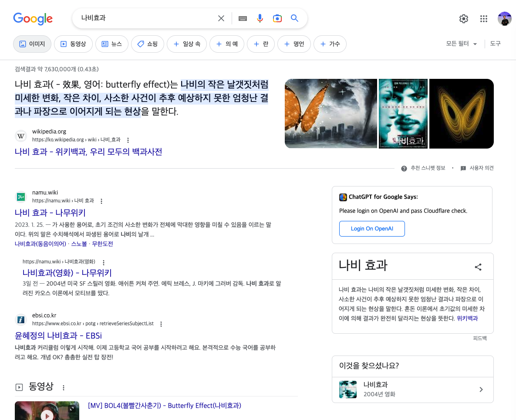Clear the search box with X icon
Viewport: 516px width, 420px height.
tap(221, 18)
